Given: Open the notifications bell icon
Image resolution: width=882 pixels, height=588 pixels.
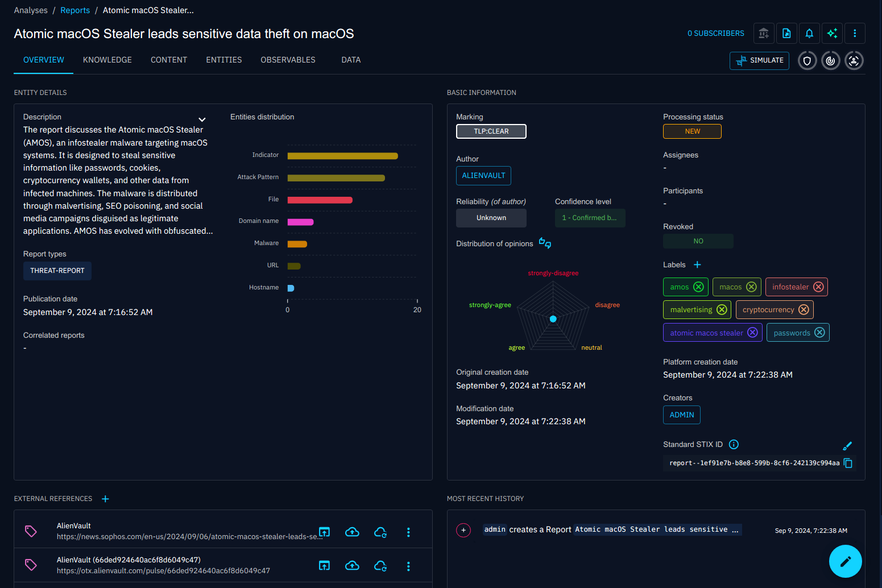Looking at the screenshot, I should click(x=809, y=33).
